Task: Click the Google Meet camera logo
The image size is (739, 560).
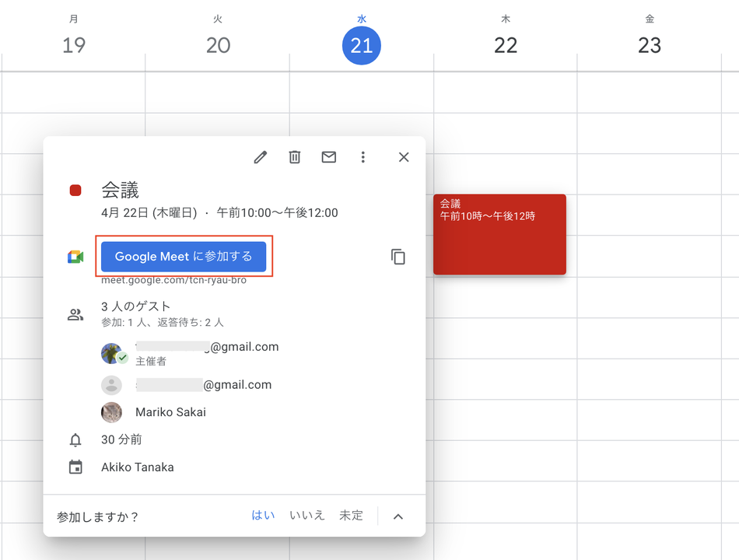Action: coord(75,257)
